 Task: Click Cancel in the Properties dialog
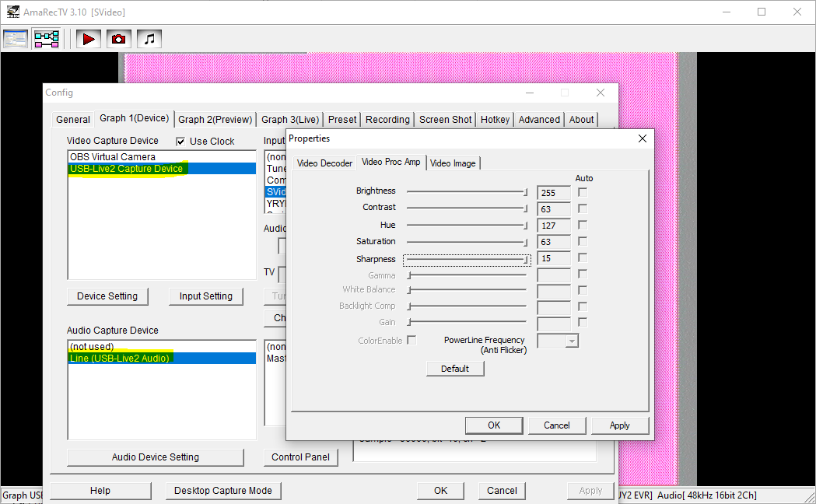[557, 425]
